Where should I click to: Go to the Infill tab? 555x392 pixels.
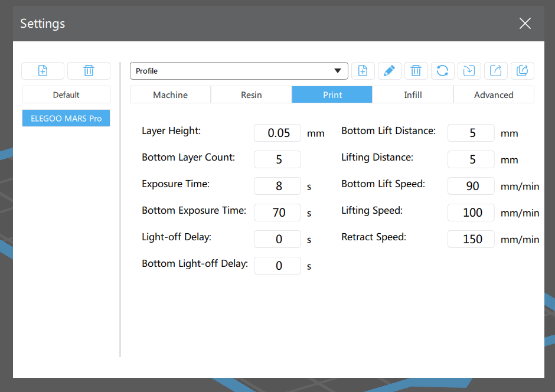pos(413,94)
